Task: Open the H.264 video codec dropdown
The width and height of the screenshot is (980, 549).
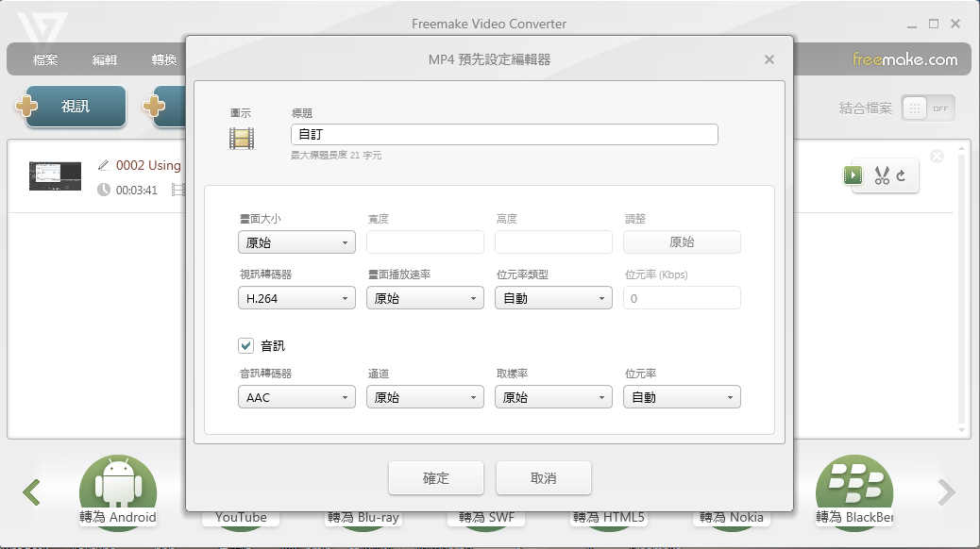Action: [x=296, y=298]
